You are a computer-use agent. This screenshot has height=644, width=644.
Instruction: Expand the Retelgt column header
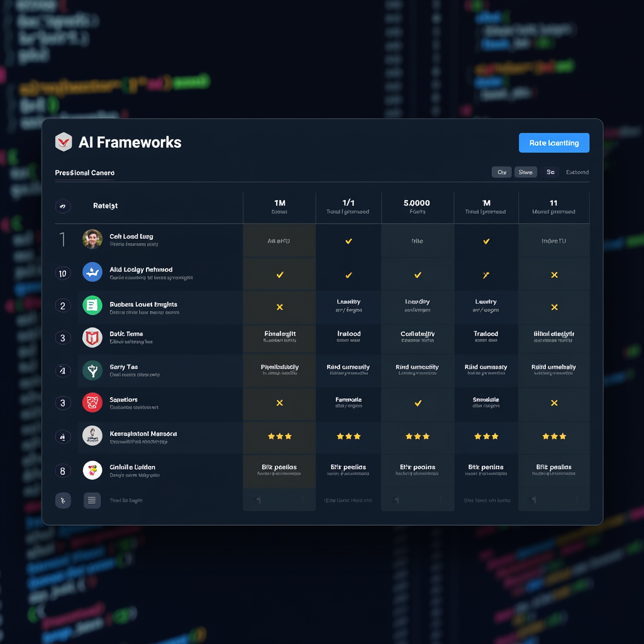point(106,206)
